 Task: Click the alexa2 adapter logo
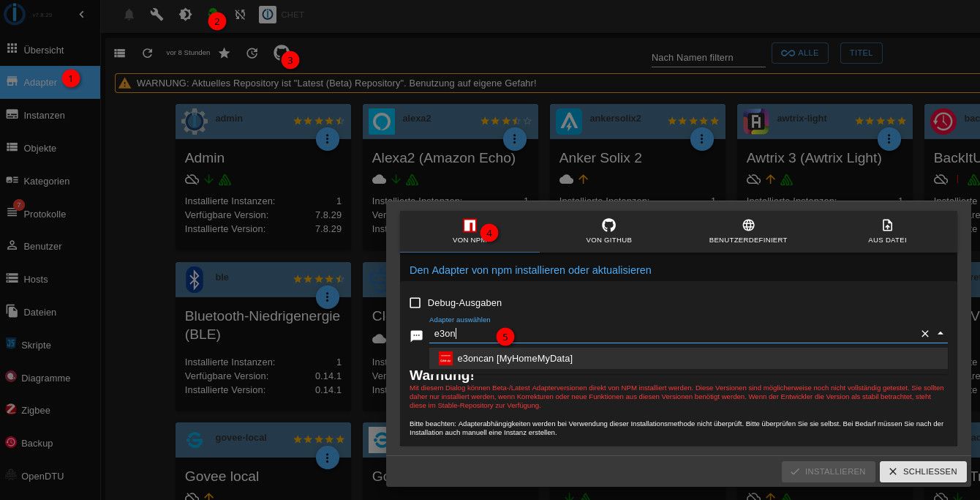click(x=382, y=121)
